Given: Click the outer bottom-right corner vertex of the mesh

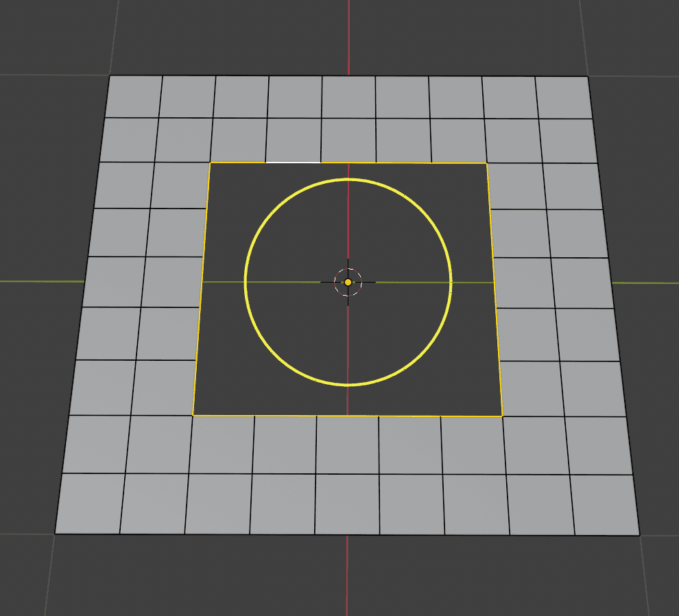Looking at the screenshot, I should click(x=640, y=536).
